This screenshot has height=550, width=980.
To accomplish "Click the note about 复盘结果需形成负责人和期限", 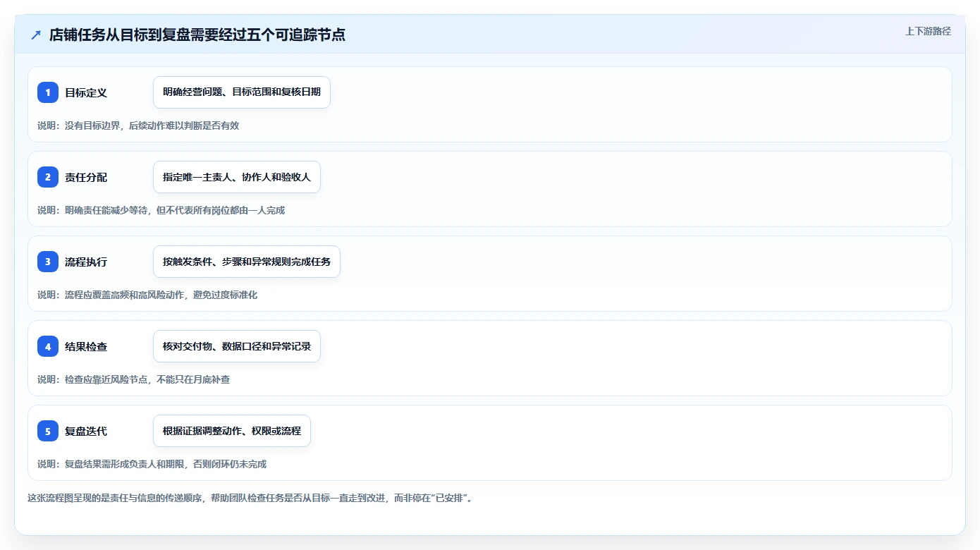I will [x=152, y=464].
